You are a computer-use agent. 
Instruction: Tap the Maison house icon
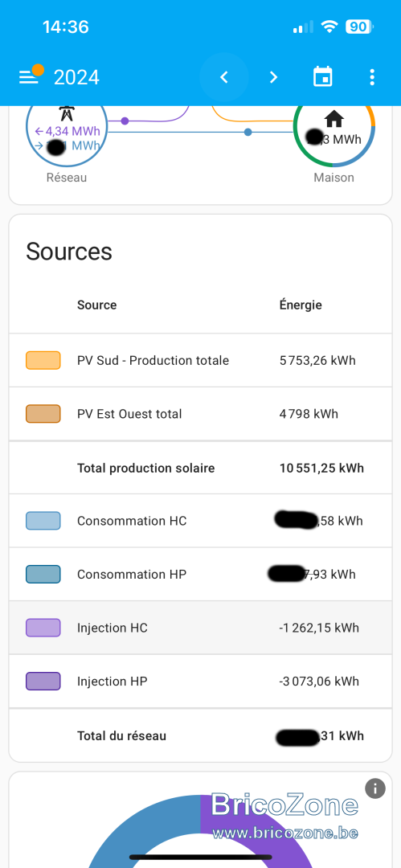(x=334, y=118)
